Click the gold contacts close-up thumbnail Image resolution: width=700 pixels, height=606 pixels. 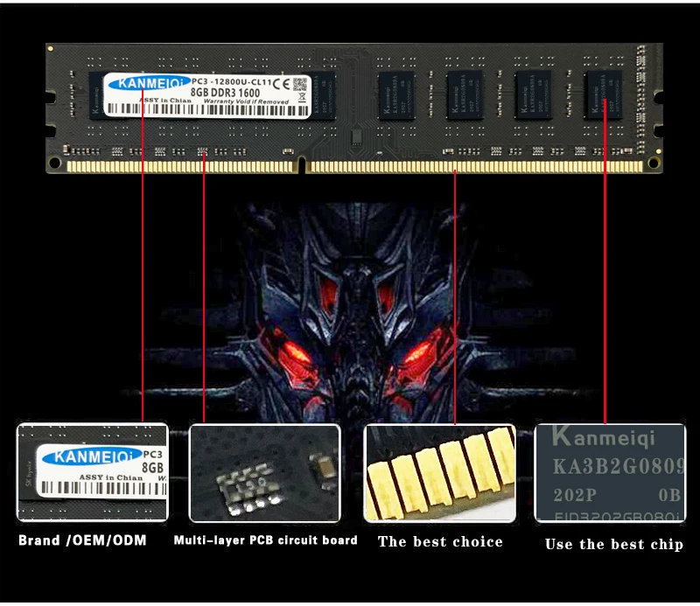[440, 473]
